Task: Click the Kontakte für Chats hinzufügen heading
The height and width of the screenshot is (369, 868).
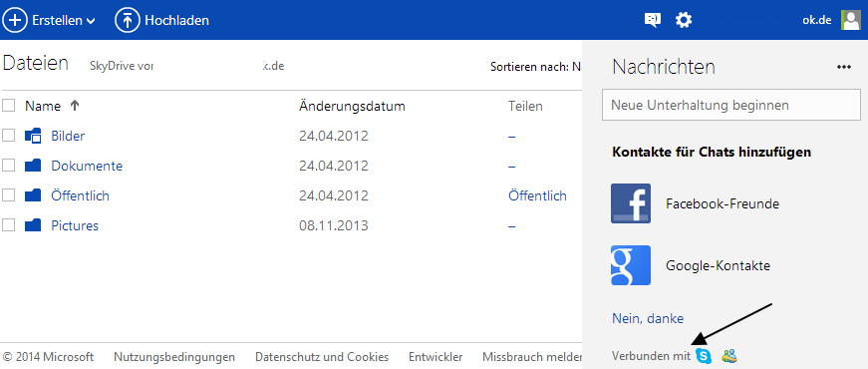Action: click(x=712, y=152)
